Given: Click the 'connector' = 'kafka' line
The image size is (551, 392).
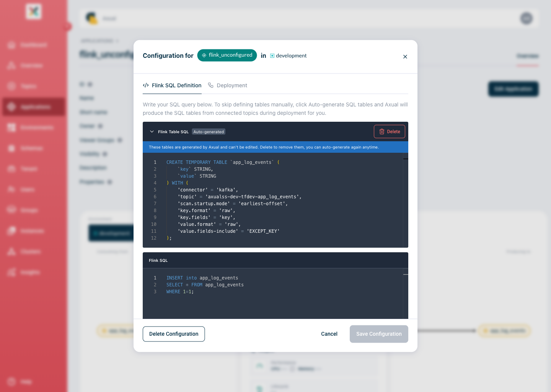Looking at the screenshot, I should tap(208, 190).
